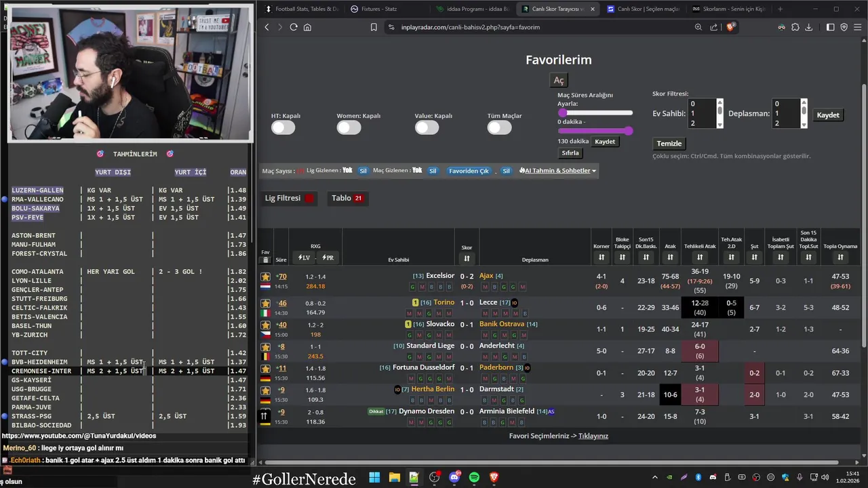
Task: Open File Explorer from the taskbar
Action: [394, 478]
